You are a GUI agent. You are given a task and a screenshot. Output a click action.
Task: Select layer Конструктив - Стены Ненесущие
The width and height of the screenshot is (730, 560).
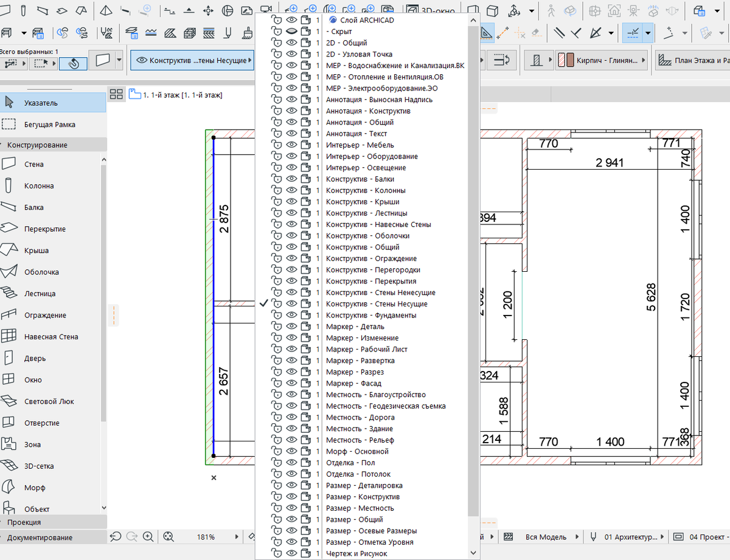point(380,293)
